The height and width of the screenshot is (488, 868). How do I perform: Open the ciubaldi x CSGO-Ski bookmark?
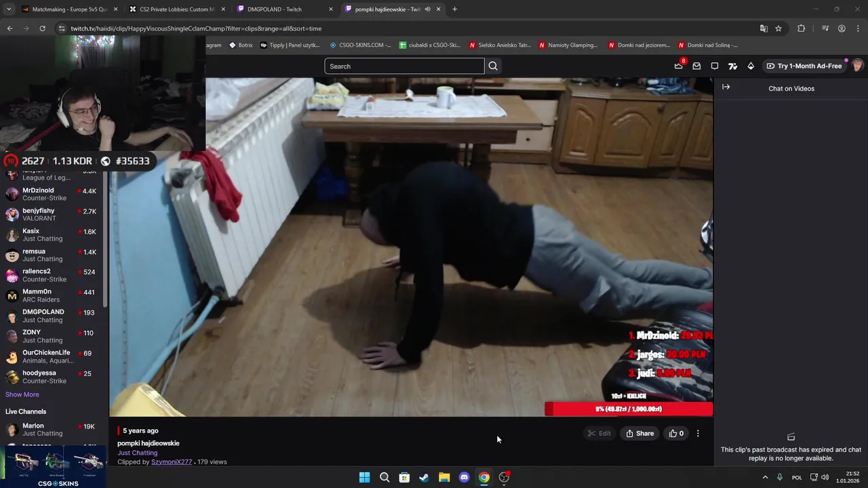click(430, 45)
